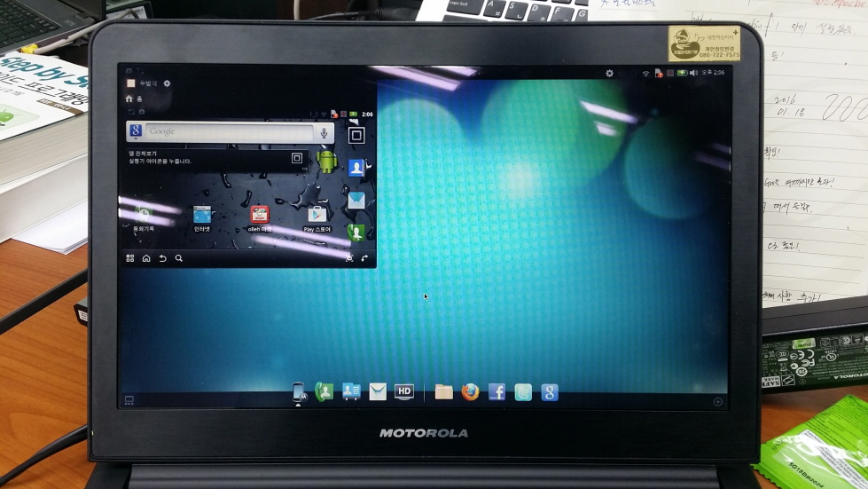Open the Twitter shortcut in dock
Image resolution: width=868 pixels, height=489 pixels.
523,392
